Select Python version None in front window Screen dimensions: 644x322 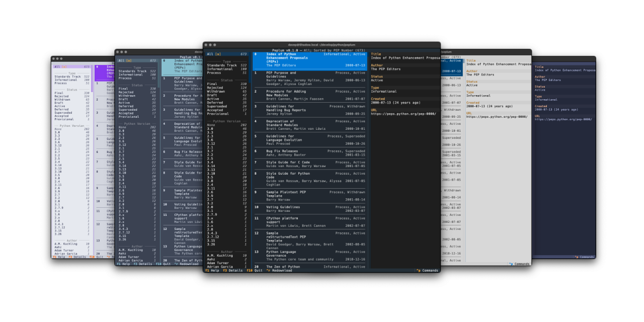pyautogui.click(x=227, y=125)
